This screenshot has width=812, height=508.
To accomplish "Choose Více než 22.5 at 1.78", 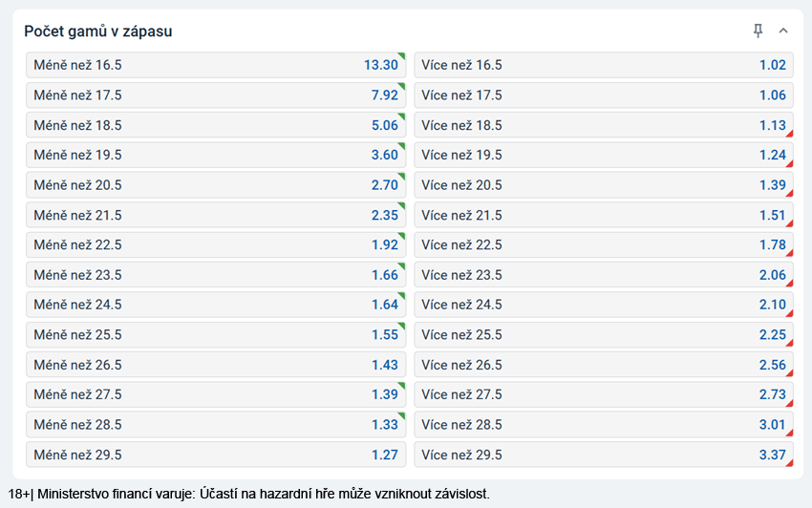I will coord(603,244).
